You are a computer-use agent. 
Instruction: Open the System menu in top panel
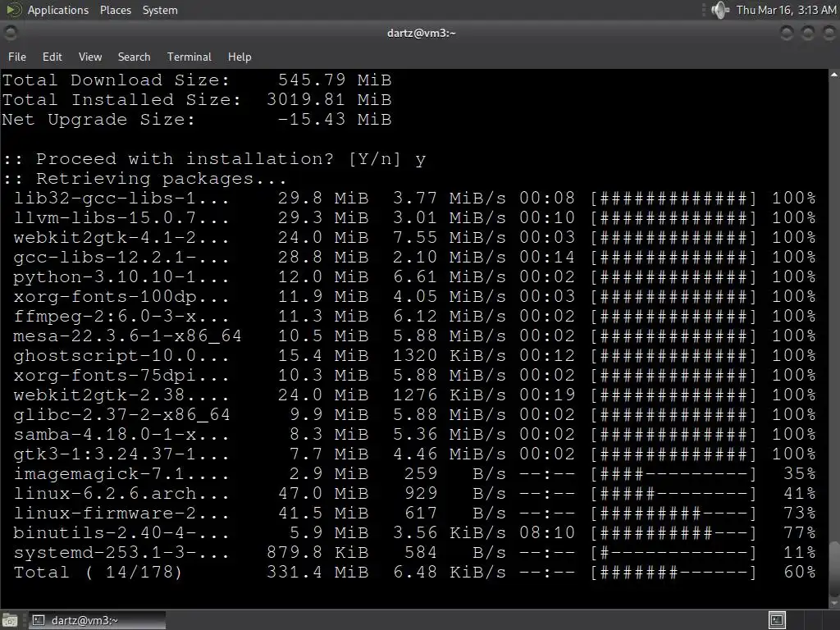(160, 10)
